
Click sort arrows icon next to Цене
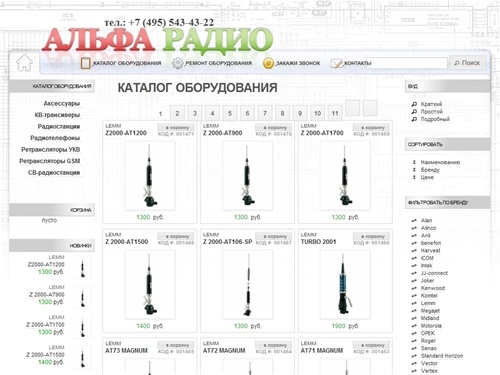click(x=414, y=177)
